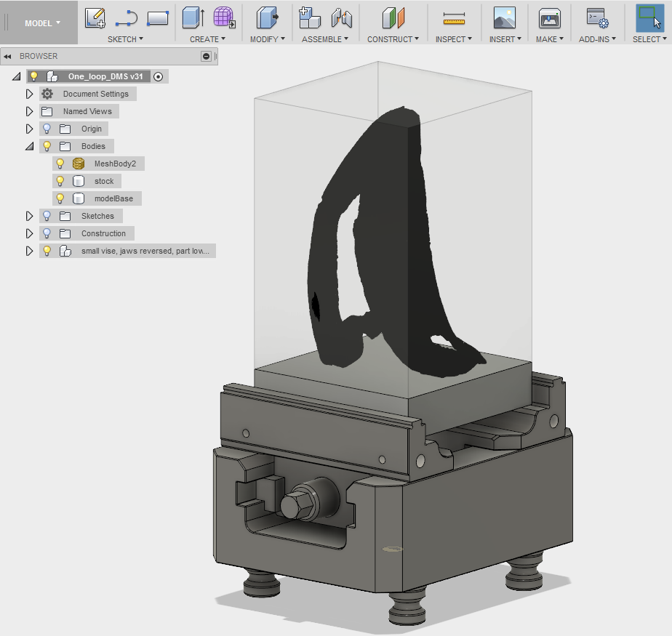The image size is (672, 636).
Task: Open the ADD-INS menu
Action: coord(597,39)
